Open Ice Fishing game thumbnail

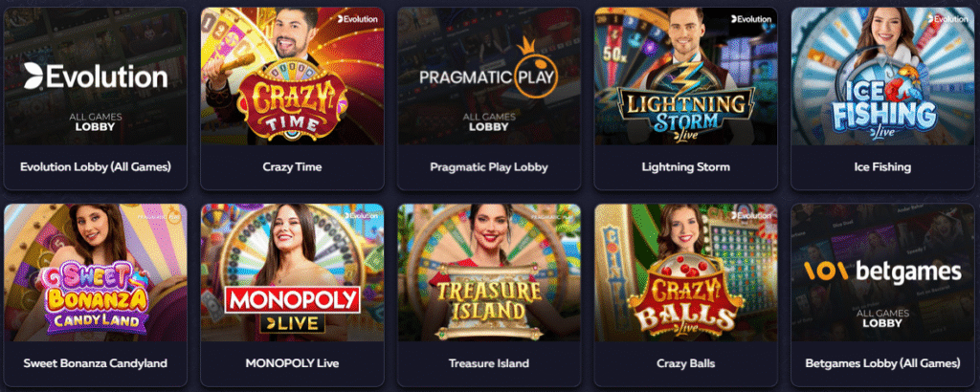(882, 76)
